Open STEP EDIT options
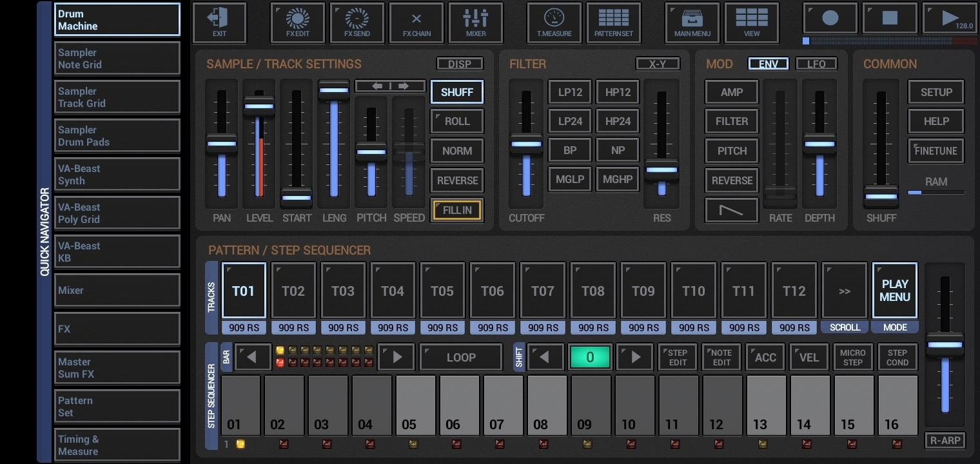Viewport: 980px width, 464px height. (678, 357)
